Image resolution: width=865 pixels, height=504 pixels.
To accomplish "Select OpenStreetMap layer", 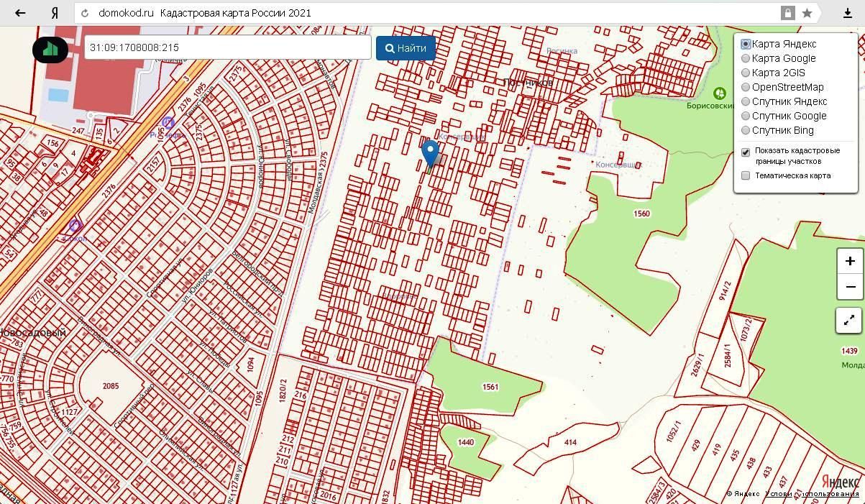I will click(x=746, y=87).
